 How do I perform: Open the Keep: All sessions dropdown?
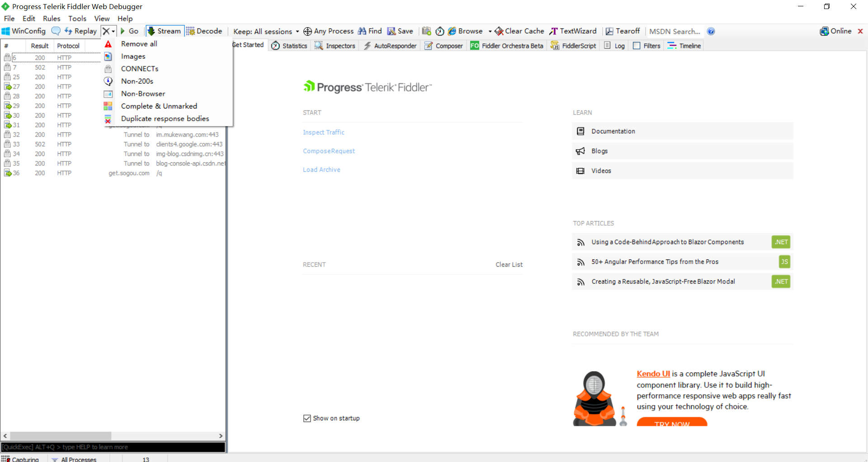point(266,31)
